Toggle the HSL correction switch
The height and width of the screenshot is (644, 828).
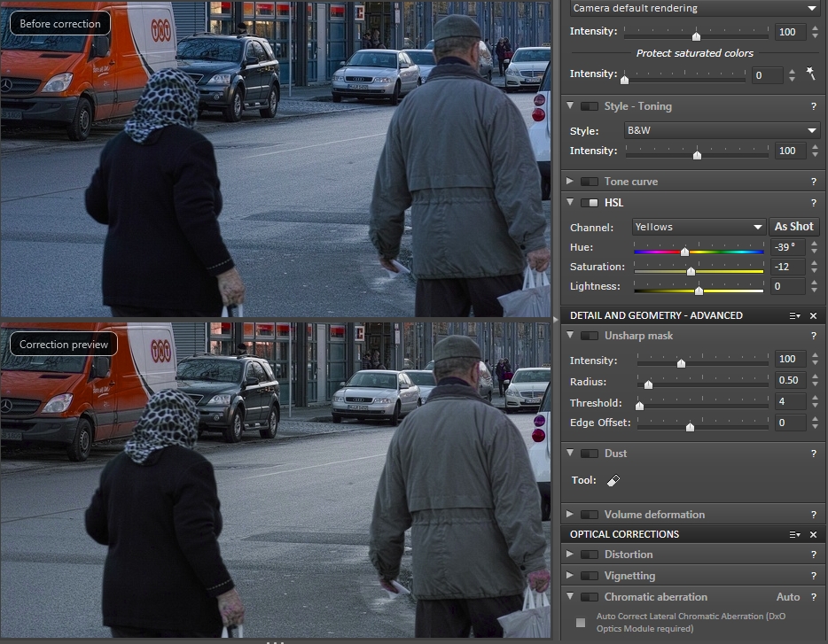(589, 203)
